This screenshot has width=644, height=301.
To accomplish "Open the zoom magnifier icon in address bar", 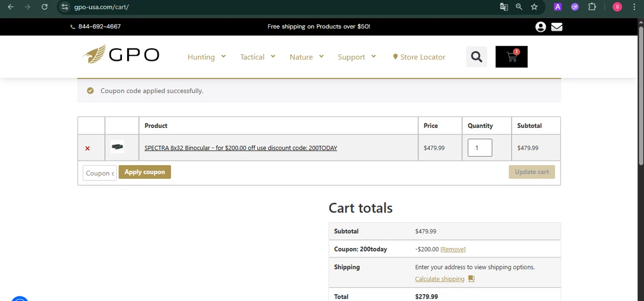I will click(x=519, y=7).
